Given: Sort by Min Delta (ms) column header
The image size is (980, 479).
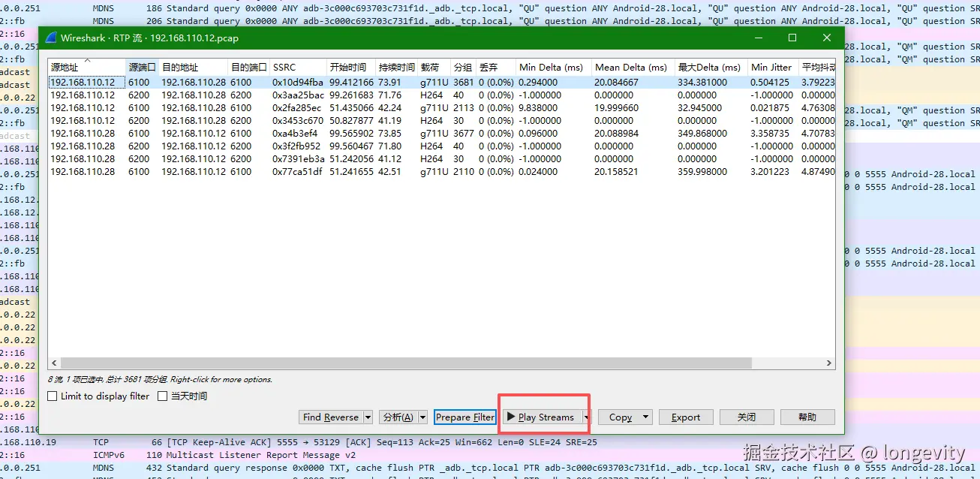Looking at the screenshot, I should click(553, 68).
